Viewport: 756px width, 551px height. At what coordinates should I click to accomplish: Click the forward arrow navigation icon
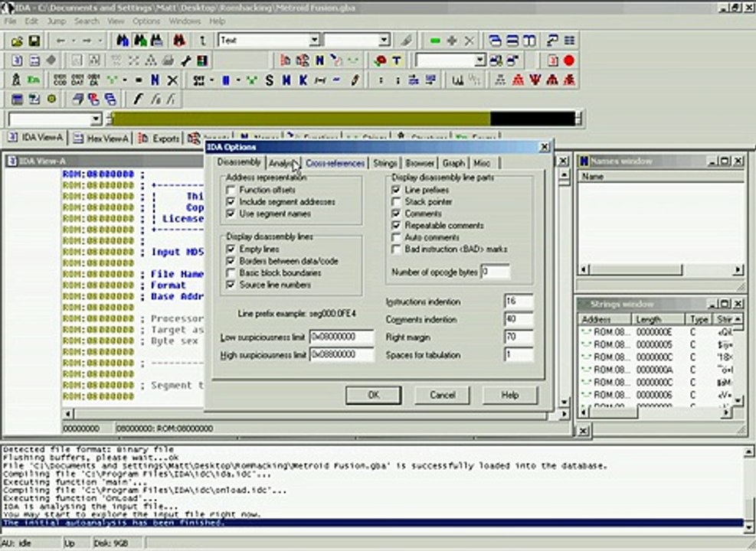coord(87,41)
